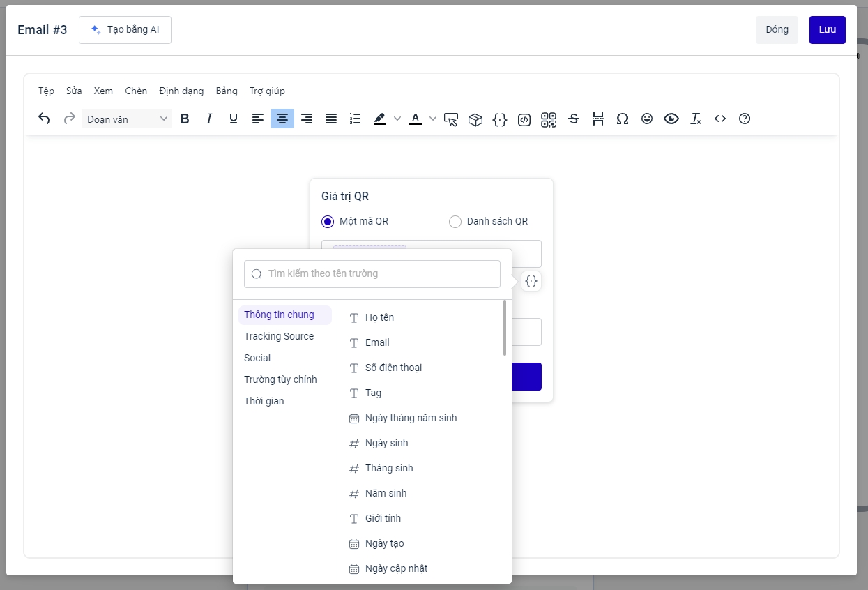Viewport: 868px width, 590px height.
Task: Clear formatting with the Tx icon
Action: tap(695, 119)
